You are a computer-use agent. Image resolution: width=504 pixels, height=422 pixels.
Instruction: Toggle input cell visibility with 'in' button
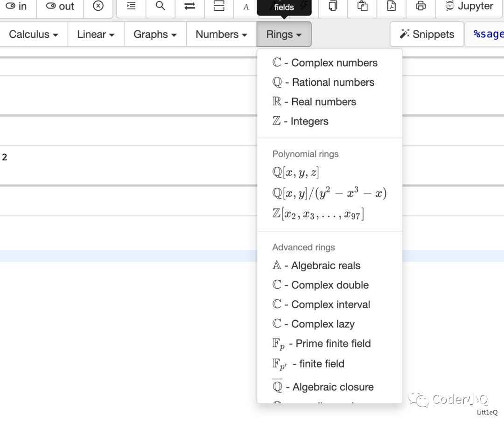pyautogui.click(x=17, y=7)
